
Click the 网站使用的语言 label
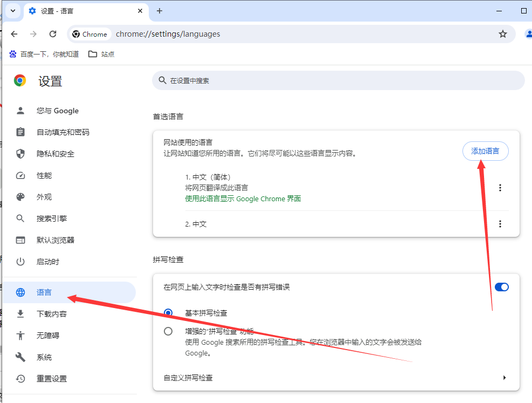[188, 142]
